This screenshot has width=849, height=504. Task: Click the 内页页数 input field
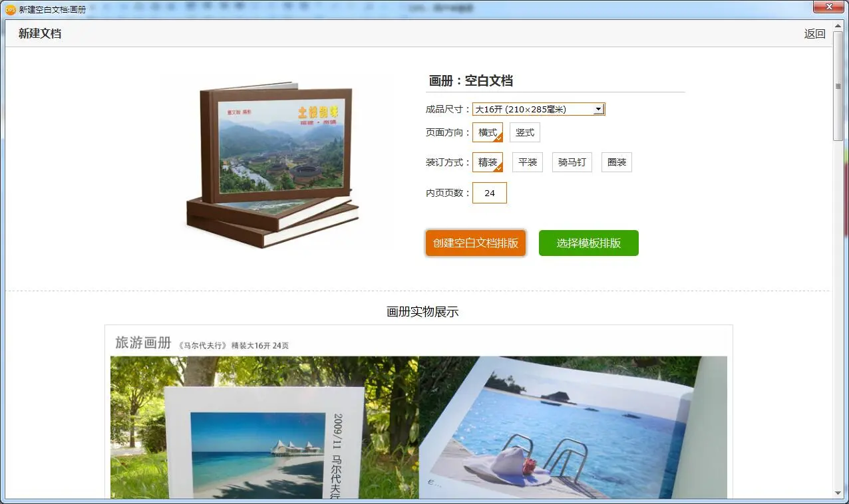pos(490,193)
